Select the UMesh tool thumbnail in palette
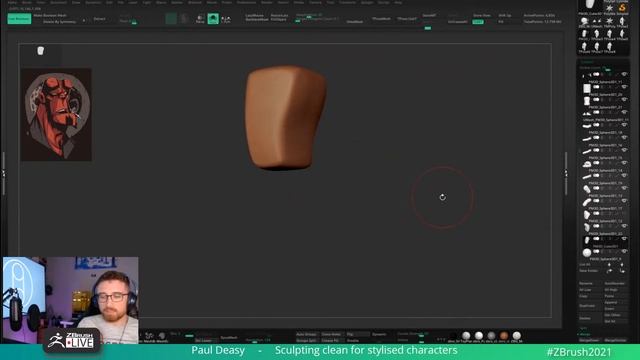The height and width of the screenshot is (360, 640). click(x=597, y=21)
